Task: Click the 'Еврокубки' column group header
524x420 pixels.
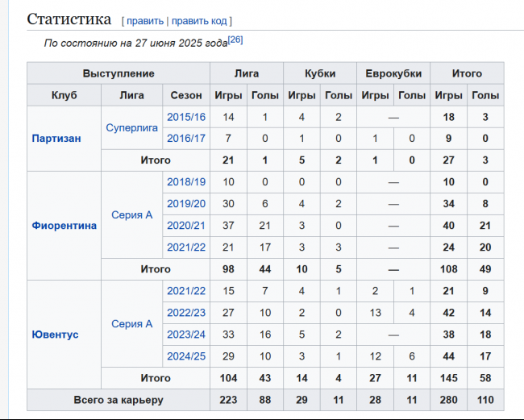Action: 393,73
